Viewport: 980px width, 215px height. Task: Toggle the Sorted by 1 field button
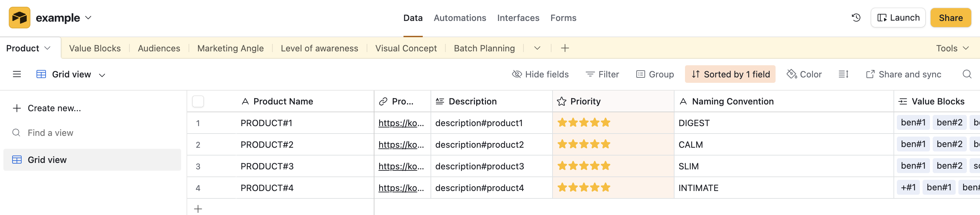click(x=730, y=74)
